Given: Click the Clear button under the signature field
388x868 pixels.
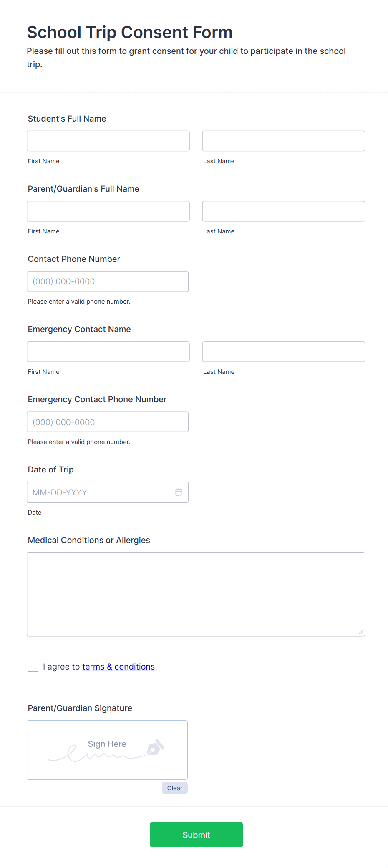Looking at the screenshot, I should click(x=174, y=788).
